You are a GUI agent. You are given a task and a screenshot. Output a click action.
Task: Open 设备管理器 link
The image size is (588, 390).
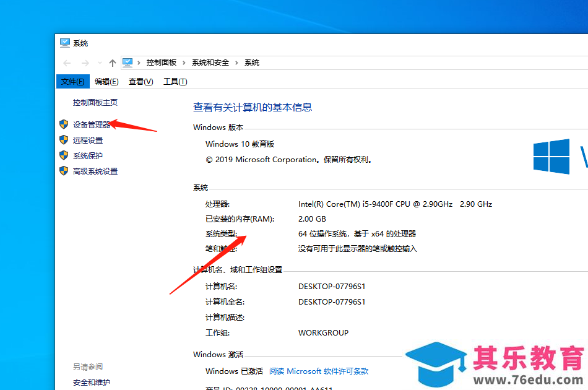pos(92,124)
